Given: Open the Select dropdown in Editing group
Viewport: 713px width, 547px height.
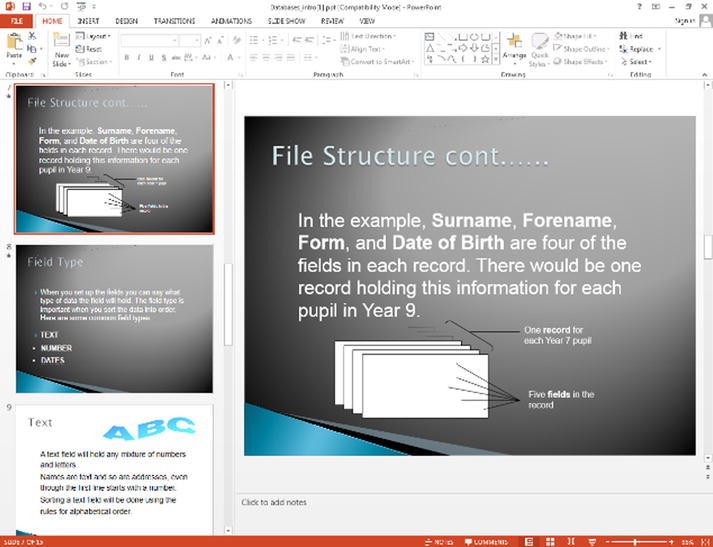Looking at the screenshot, I should [636, 61].
